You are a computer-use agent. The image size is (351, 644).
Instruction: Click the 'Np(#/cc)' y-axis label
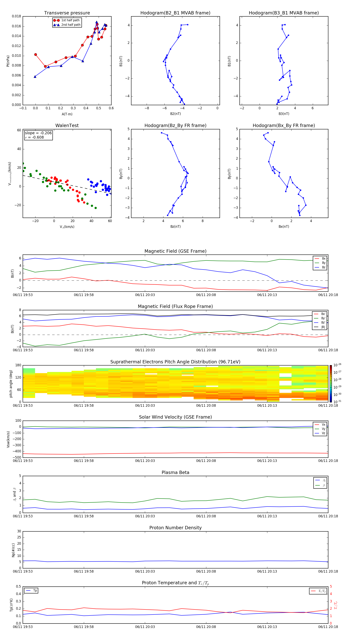[13, 550]
